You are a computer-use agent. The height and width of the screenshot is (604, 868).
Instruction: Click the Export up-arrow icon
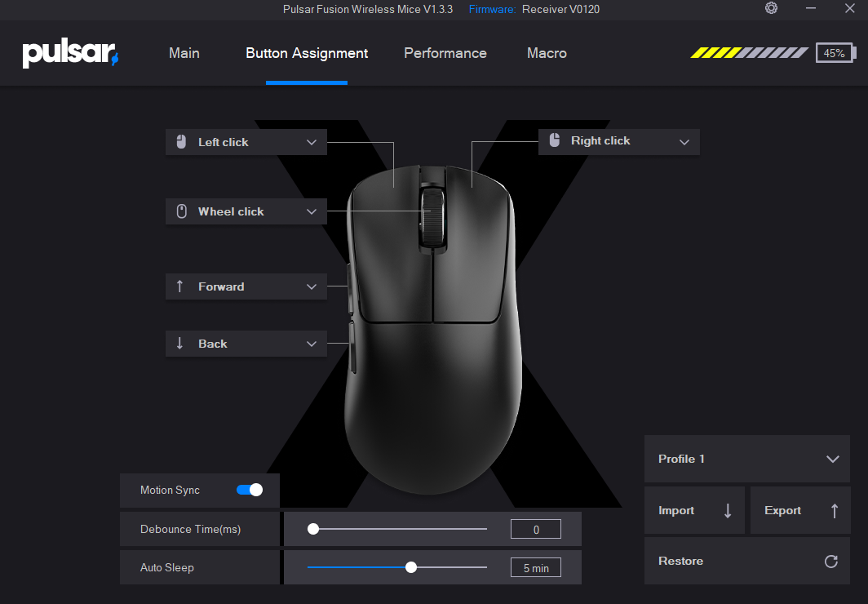coord(835,510)
